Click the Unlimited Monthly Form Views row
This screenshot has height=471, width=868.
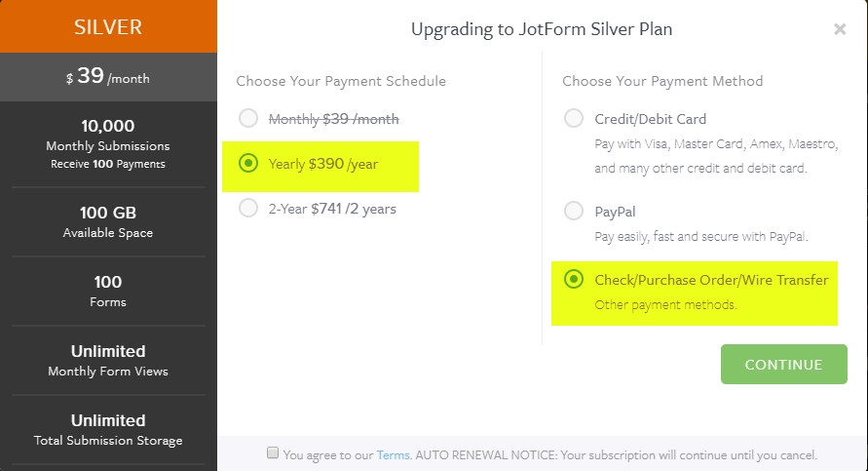click(108, 360)
